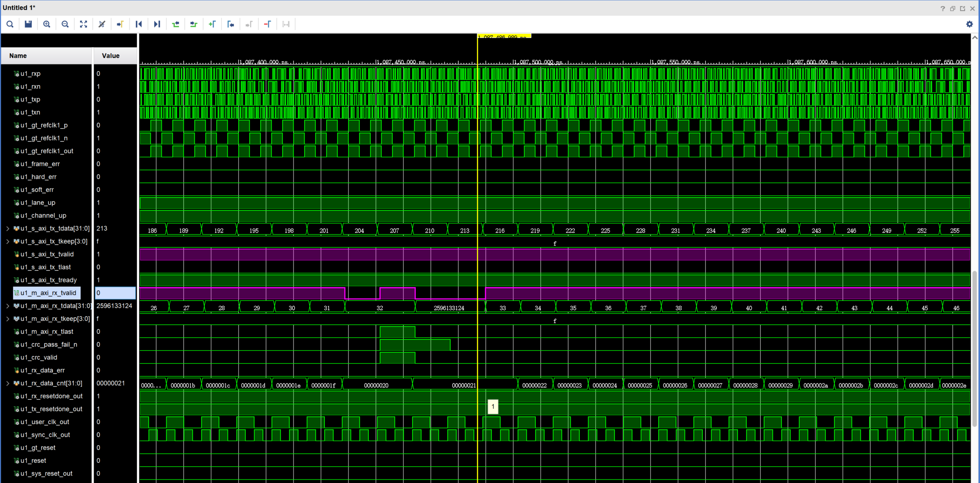Image resolution: width=980 pixels, height=483 pixels.
Task: Zoom in on the waveform
Action: coord(47,24)
